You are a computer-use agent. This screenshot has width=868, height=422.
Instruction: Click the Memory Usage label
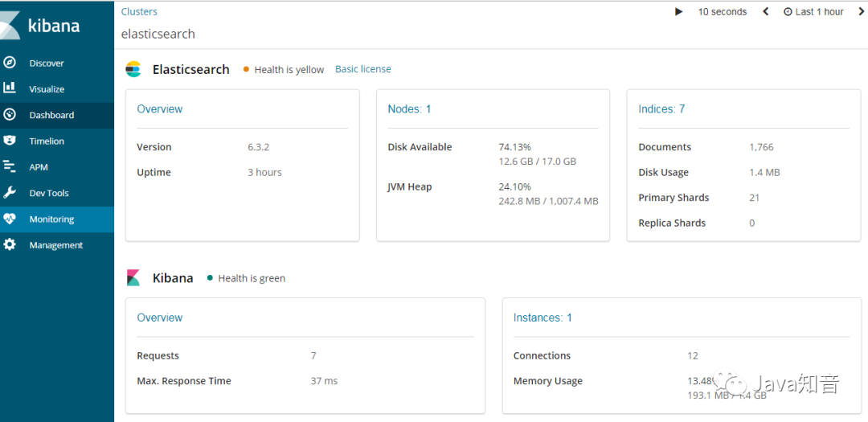click(x=547, y=381)
